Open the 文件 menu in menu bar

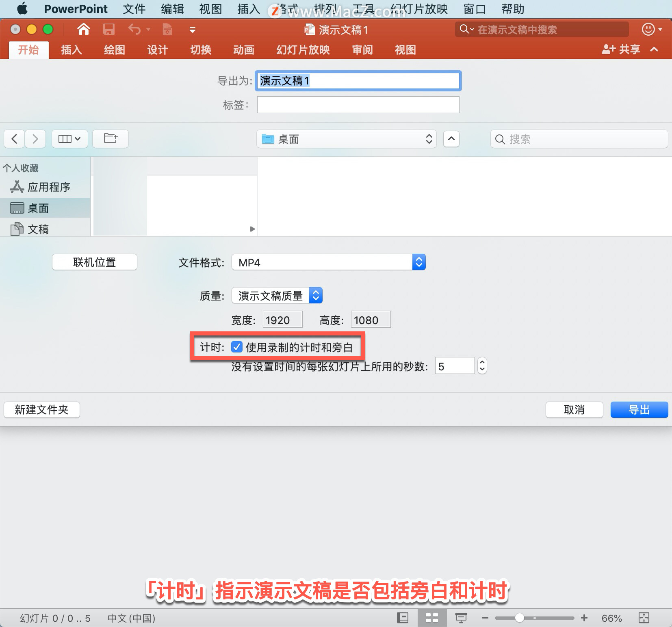point(134,9)
